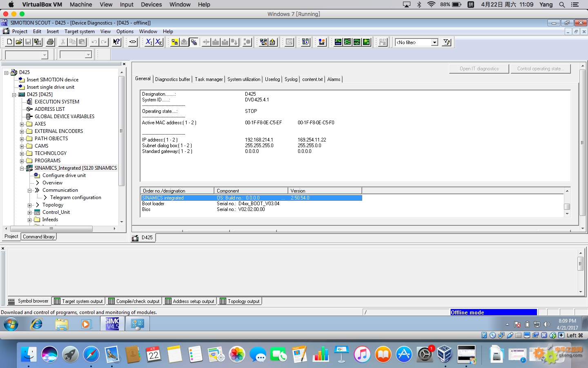Click the device info diagnostics icon
The width and height of the screenshot is (588, 368).
click(305, 42)
